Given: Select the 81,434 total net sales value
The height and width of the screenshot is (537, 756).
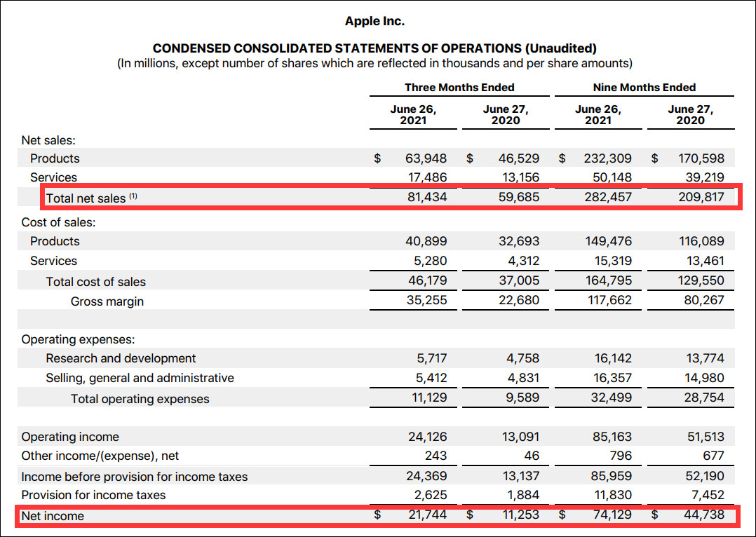Looking at the screenshot, I should click(426, 197).
